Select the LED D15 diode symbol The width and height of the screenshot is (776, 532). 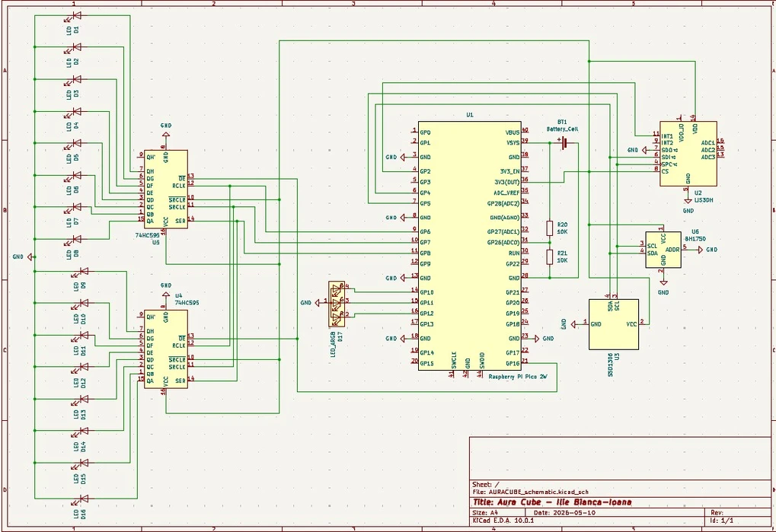coord(84,464)
